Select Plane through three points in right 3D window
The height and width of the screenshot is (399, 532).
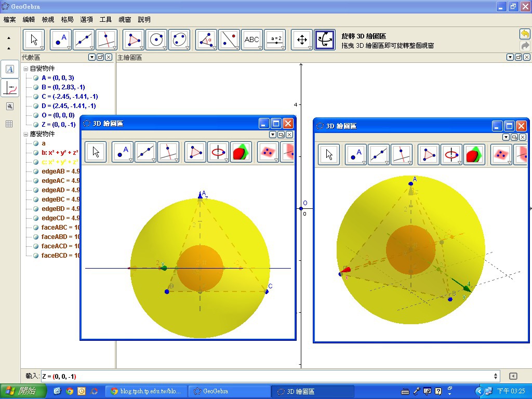[x=501, y=155]
